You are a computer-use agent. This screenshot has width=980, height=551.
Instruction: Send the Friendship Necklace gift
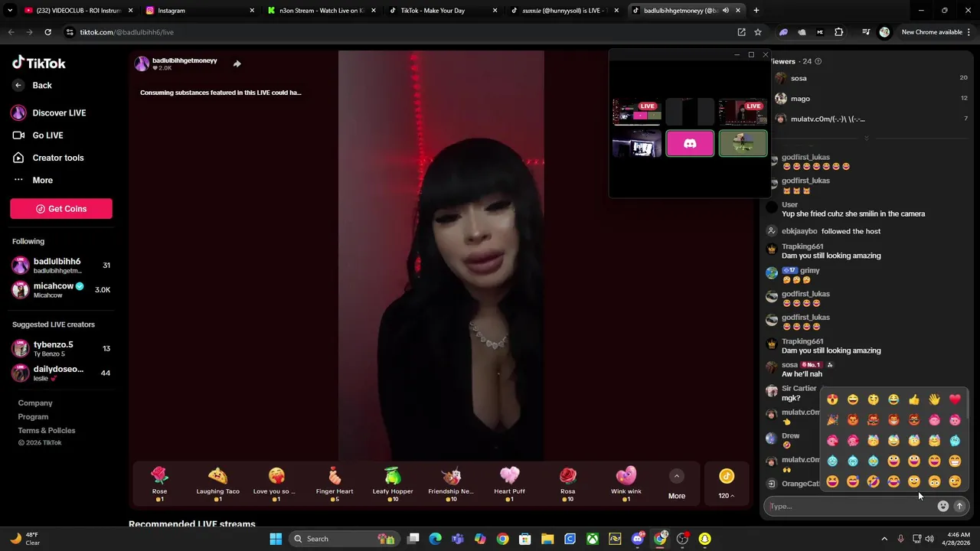451,484
